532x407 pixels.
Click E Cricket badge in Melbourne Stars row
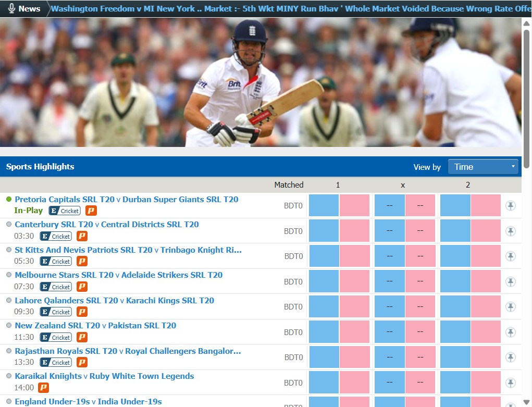[56, 287]
